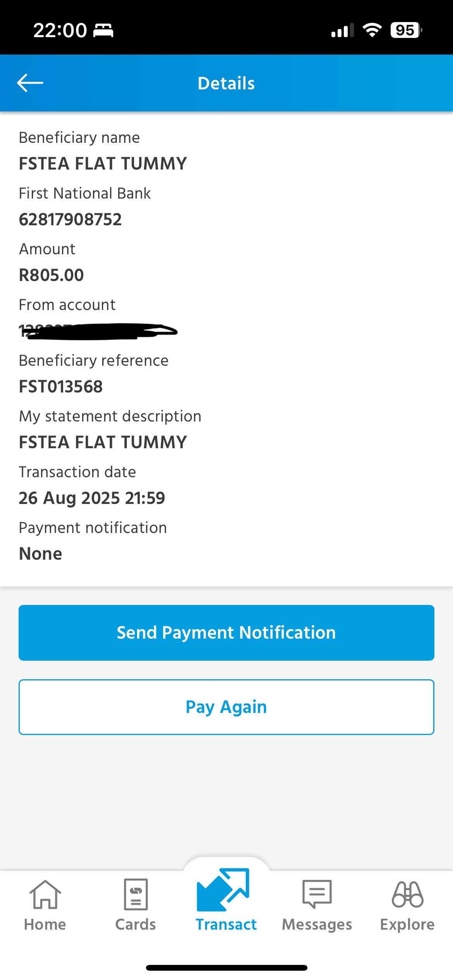Tap the beneficiary account number 62817908752

pyautogui.click(x=70, y=219)
